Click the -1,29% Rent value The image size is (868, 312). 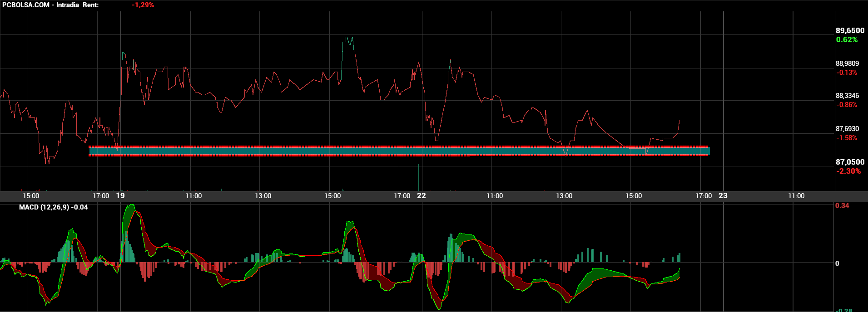(143, 5)
